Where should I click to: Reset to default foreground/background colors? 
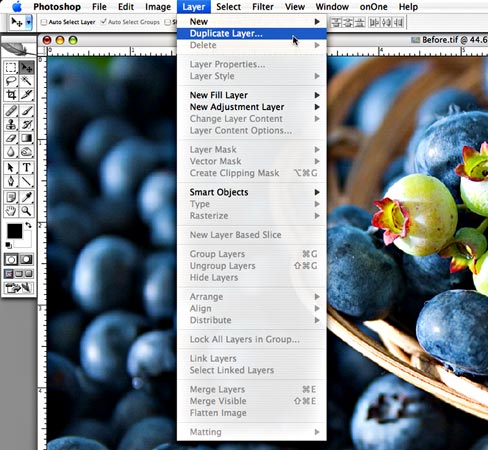coord(9,245)
